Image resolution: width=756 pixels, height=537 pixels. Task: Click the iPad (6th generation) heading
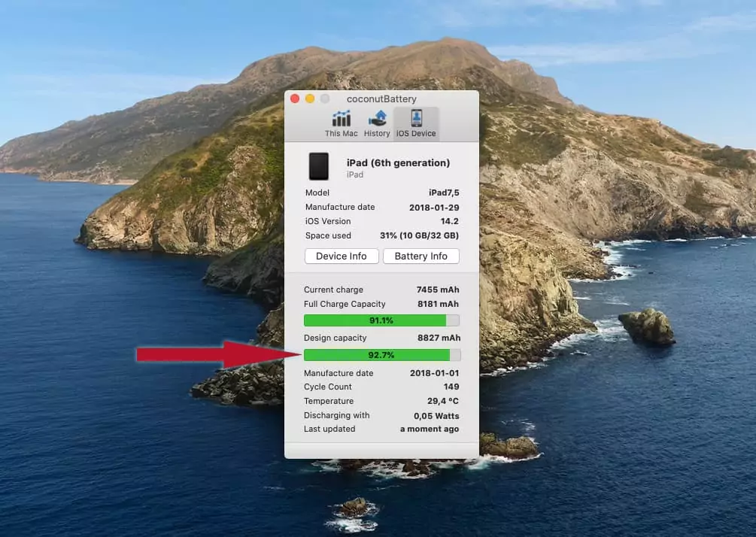398,163
